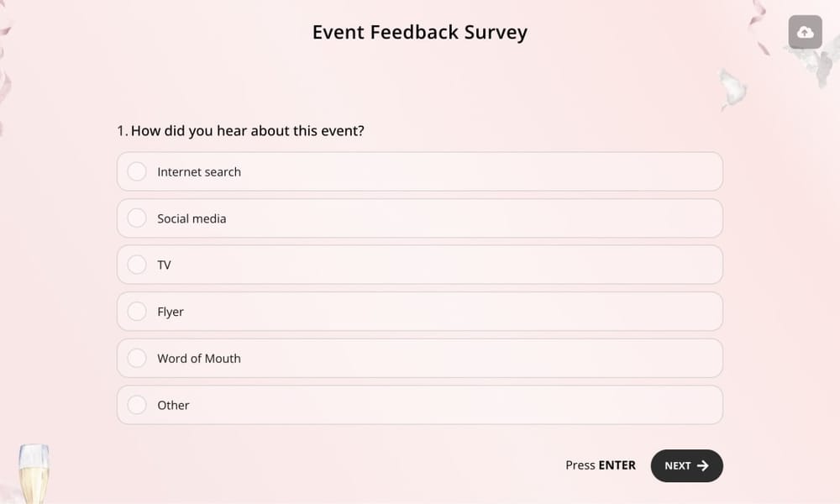Click the cloud upload icon
This screenshot has width=840, height=504.
pyautogui.click(x=805, y=32)
